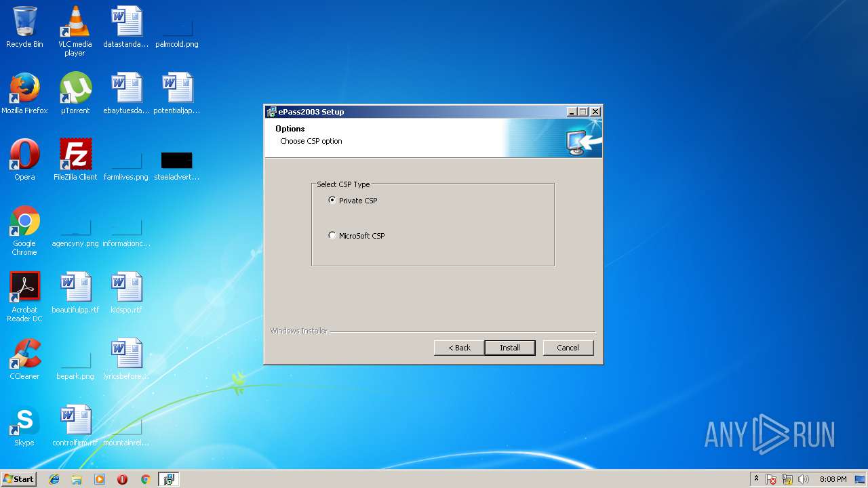Select the MicroSoft CSP radio button

[332, 235]
